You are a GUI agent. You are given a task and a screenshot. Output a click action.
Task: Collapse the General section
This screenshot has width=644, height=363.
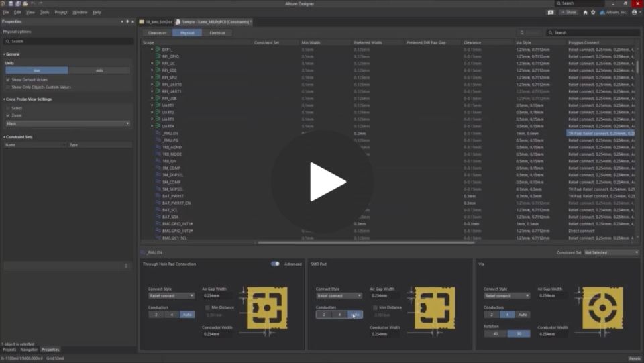tap(5, 54)
